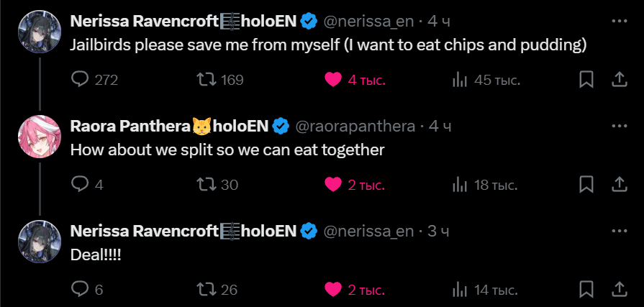Screen dimensions: 644x307
Task: Share Nerissa's chips and pudding tweet
Action: [x=619, y=79]
